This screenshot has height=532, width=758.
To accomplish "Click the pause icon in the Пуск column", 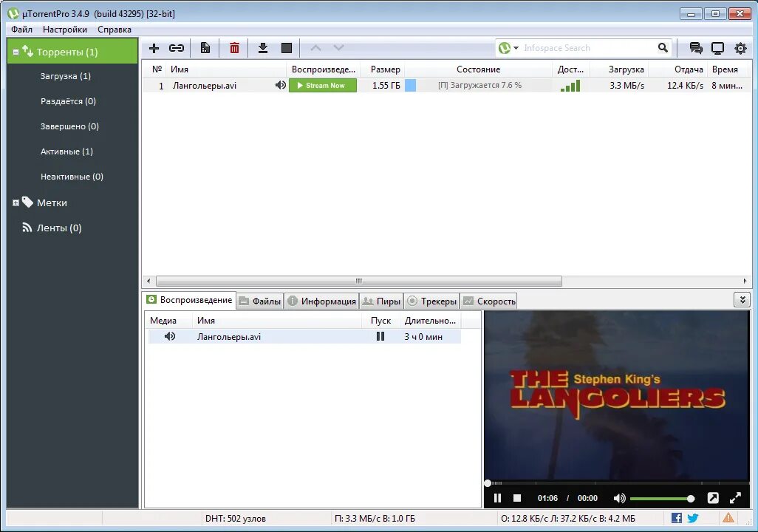I will pyautogui.click(x=380, y=336).
